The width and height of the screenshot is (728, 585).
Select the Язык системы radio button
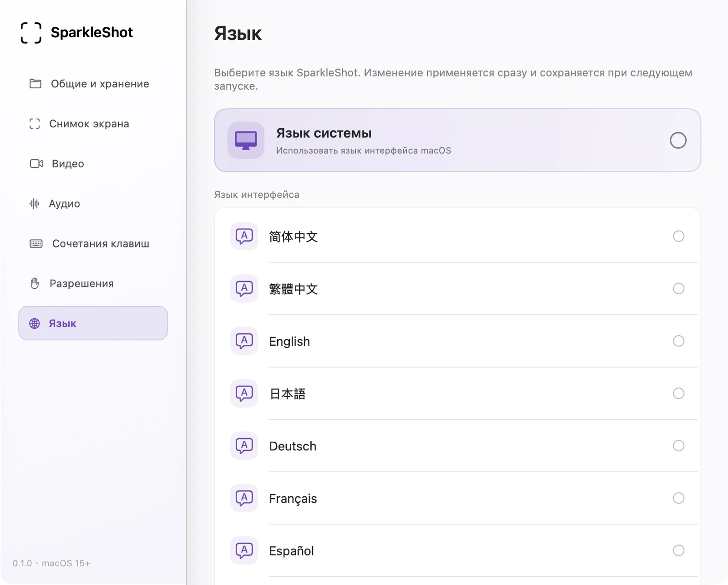[678, 140]
